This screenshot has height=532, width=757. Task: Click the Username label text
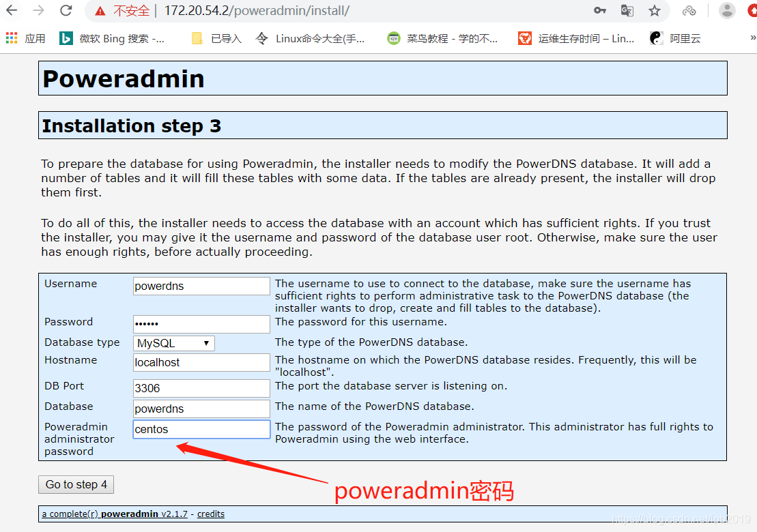pos(71,284)
